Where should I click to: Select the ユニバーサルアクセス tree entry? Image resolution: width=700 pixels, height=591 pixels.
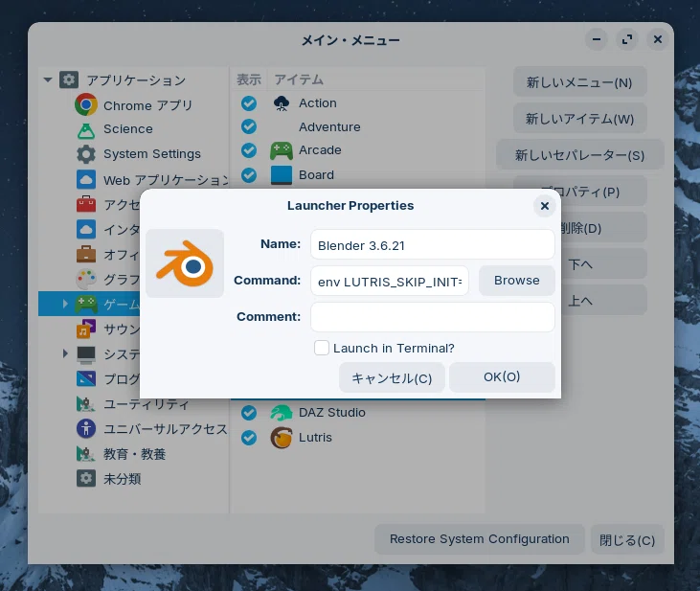[x=165, y=429]
